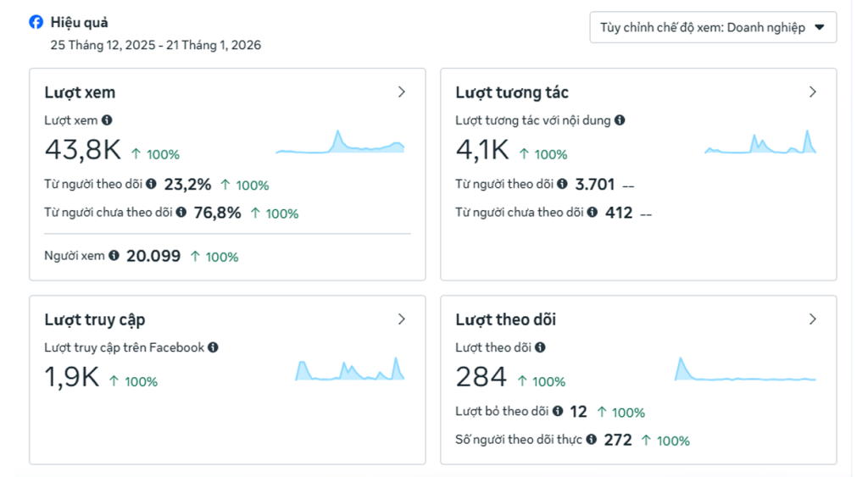Click the Lượt tương tác sparkline chart

pos(760,144)
